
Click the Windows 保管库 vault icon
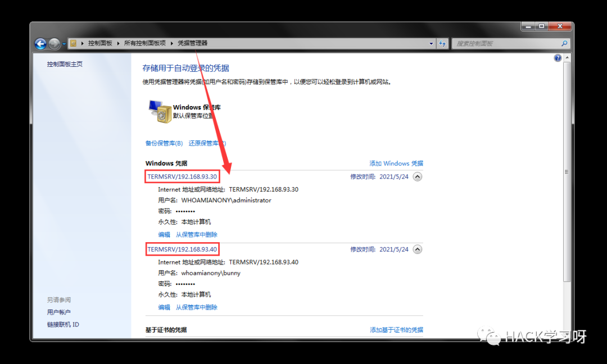(160, 111)
